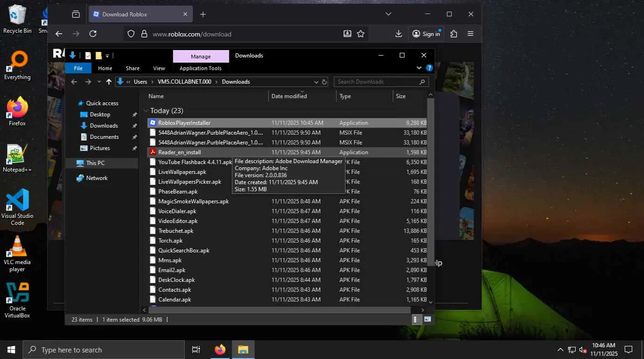Select the Visual Studio Code desktop shortcut

(17, 207)
